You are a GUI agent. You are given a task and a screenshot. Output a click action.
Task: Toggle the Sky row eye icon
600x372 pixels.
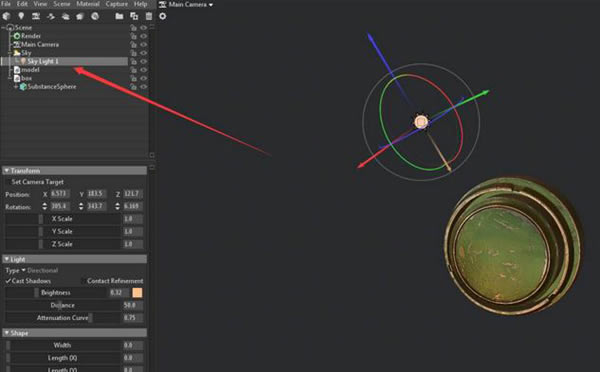143,53
